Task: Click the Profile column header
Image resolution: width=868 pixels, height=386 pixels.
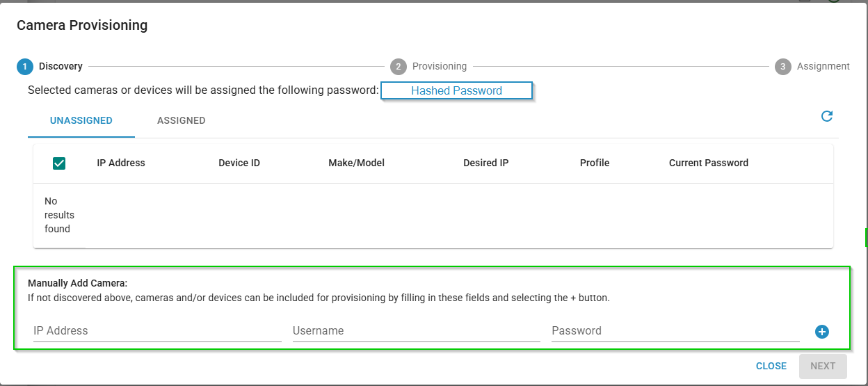Action: [594, 163]
